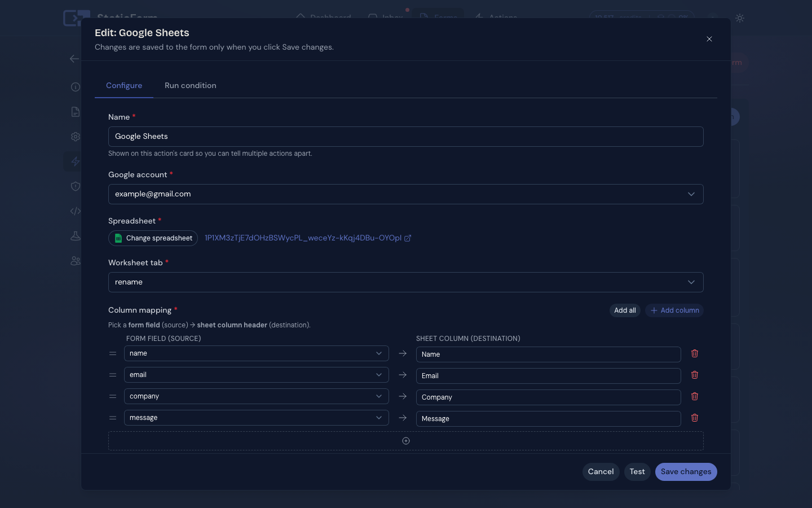Open the info icon in the sidebar

76,87
